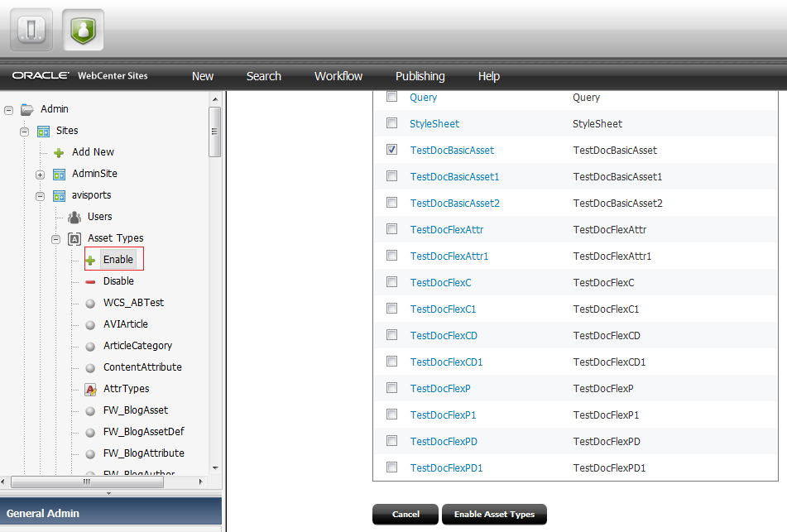Check the TestDocFlexC checkbox

tap(392, 281)
